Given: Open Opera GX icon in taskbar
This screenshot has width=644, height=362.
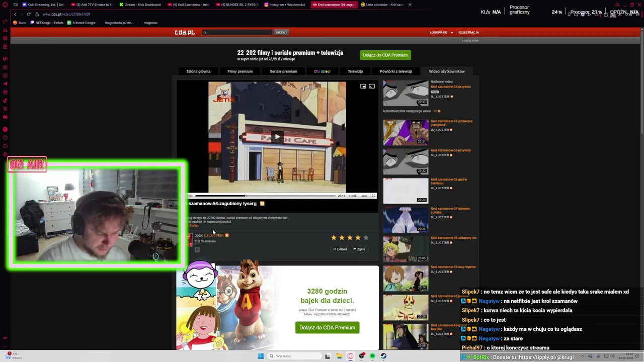Looking at the screenshot, I should pos(351,356).
